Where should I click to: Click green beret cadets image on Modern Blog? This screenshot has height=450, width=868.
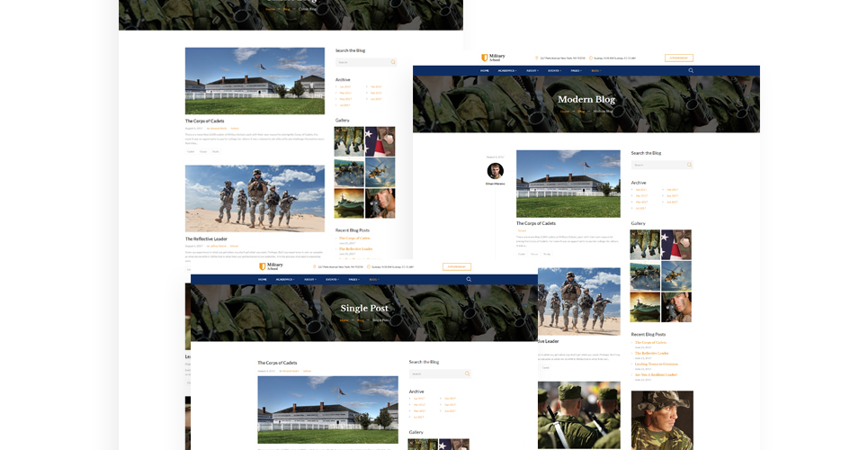(579, 415)
